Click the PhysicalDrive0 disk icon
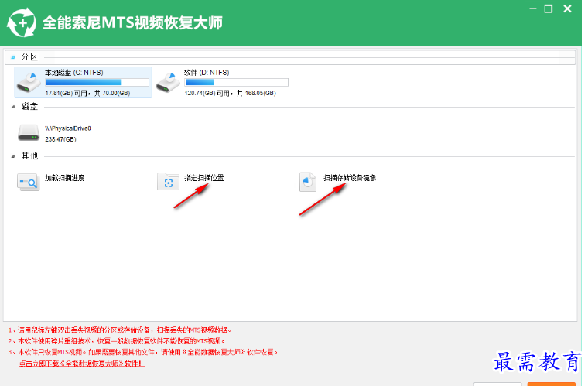The image size is (588, 386). tap(29, 132)
